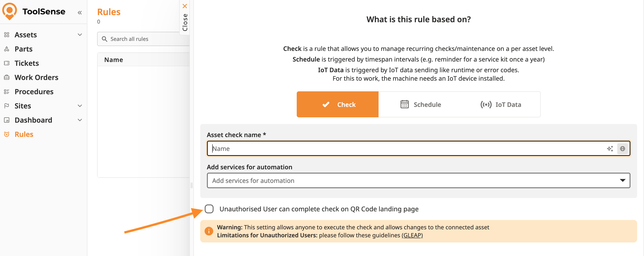The image size is (644, 256).
Task: Click the Tickets icon in sidebar
Action: tap(7, 63)
